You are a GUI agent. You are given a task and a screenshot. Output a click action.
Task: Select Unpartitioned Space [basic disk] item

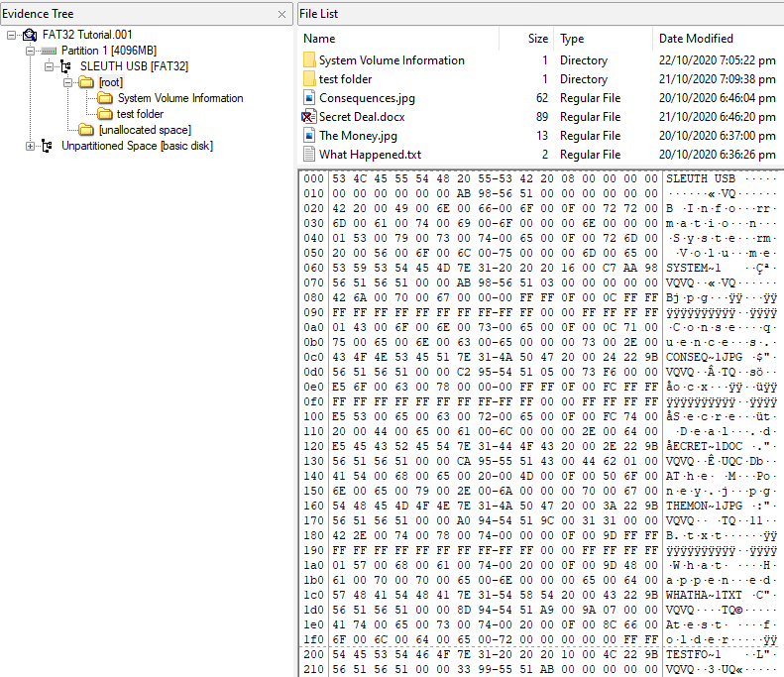(x=137, y=146)
